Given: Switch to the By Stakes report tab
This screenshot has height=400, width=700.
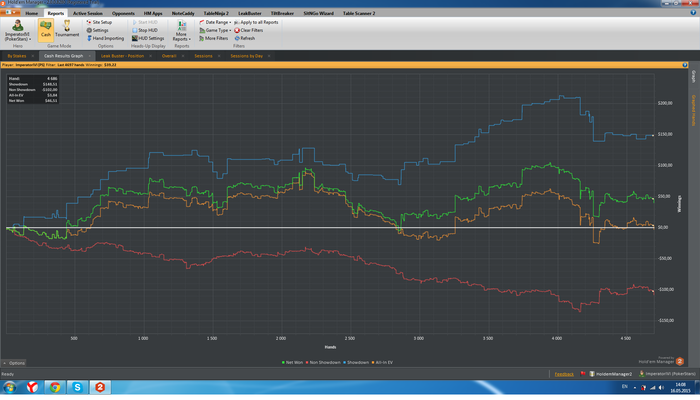Looking at the screenshot, I should coord(17,56).
